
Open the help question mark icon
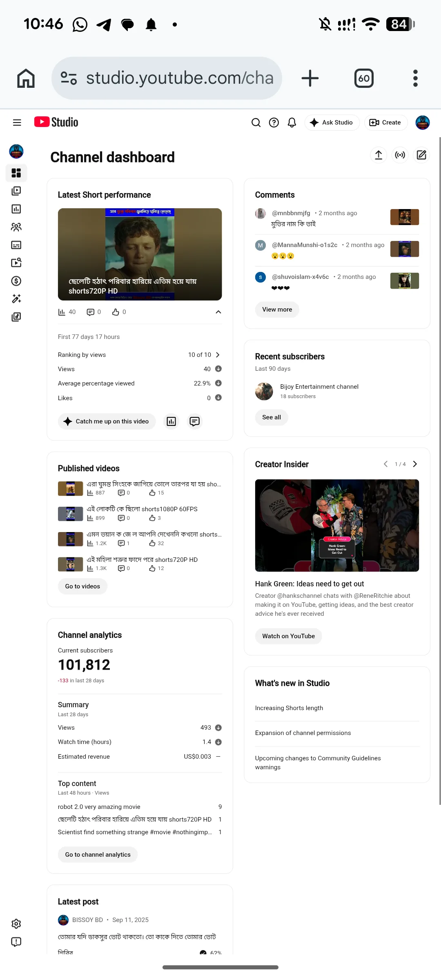(274, 122)
